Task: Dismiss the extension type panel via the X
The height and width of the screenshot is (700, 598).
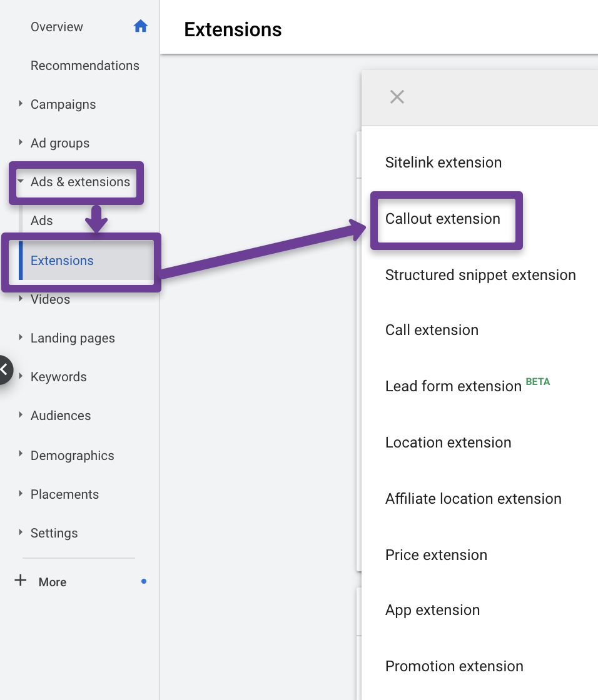Action: (x=397, y=97)
